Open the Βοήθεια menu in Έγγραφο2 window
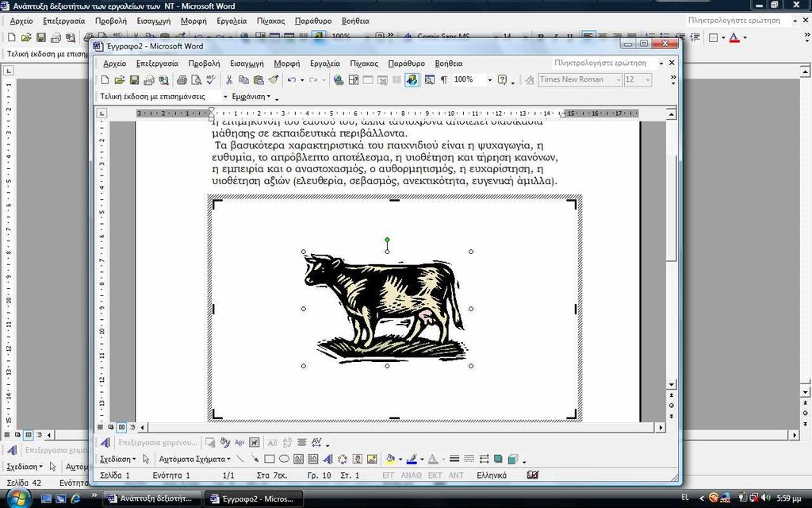Screen dimensions: 812x508 (449, 63)
